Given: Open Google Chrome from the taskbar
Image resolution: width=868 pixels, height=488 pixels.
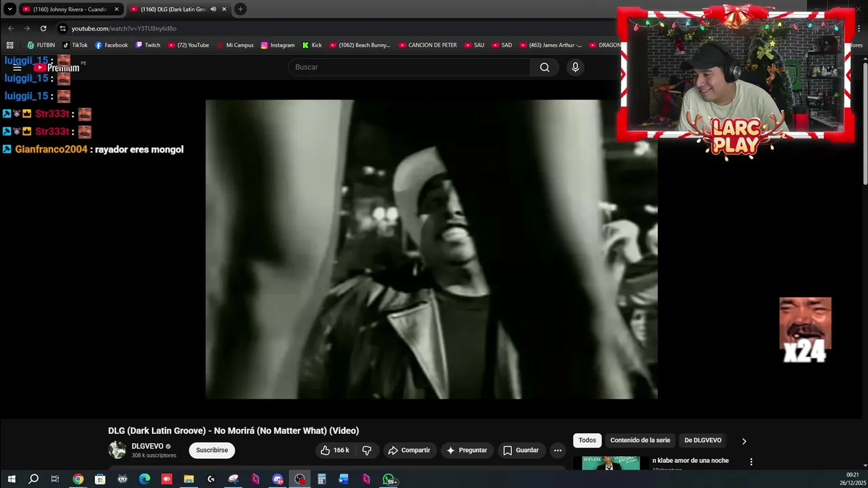Looking at the screenshot, I should (78, 479).
